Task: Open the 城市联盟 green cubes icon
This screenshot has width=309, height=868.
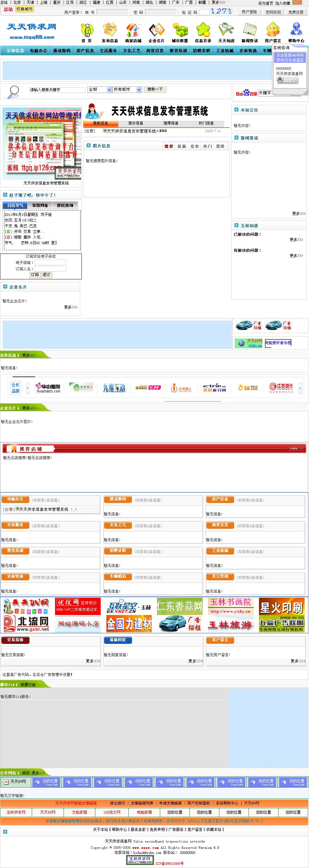Action: pos(179,30)
